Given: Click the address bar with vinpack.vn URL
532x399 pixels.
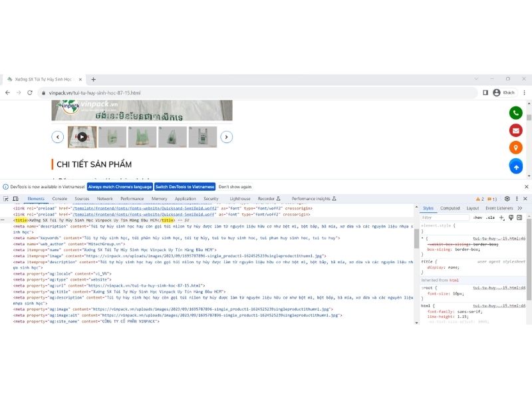Looking at the screenshot, I should pos(258,92).
